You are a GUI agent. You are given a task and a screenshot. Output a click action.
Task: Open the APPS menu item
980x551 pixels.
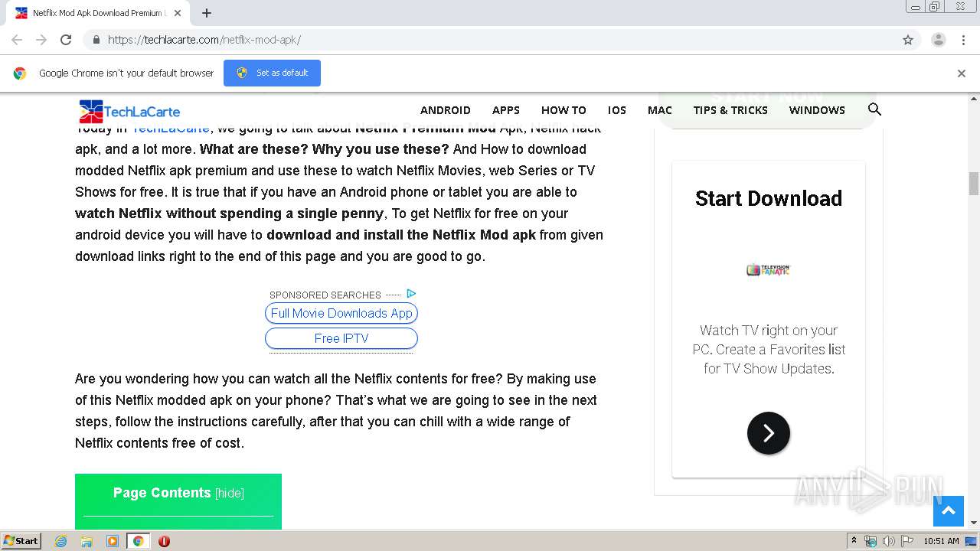click(x=506, y=110)
